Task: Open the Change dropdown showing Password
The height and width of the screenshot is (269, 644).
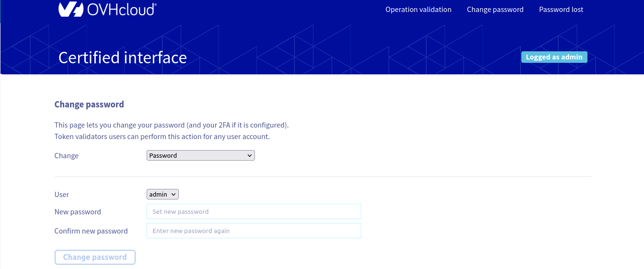Action: coord(200,155)
